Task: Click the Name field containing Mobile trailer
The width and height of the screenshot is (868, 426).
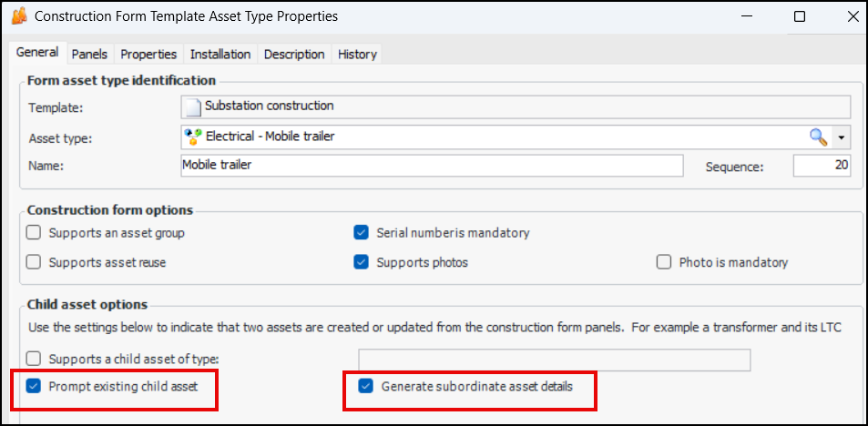Action: (432, 166)
